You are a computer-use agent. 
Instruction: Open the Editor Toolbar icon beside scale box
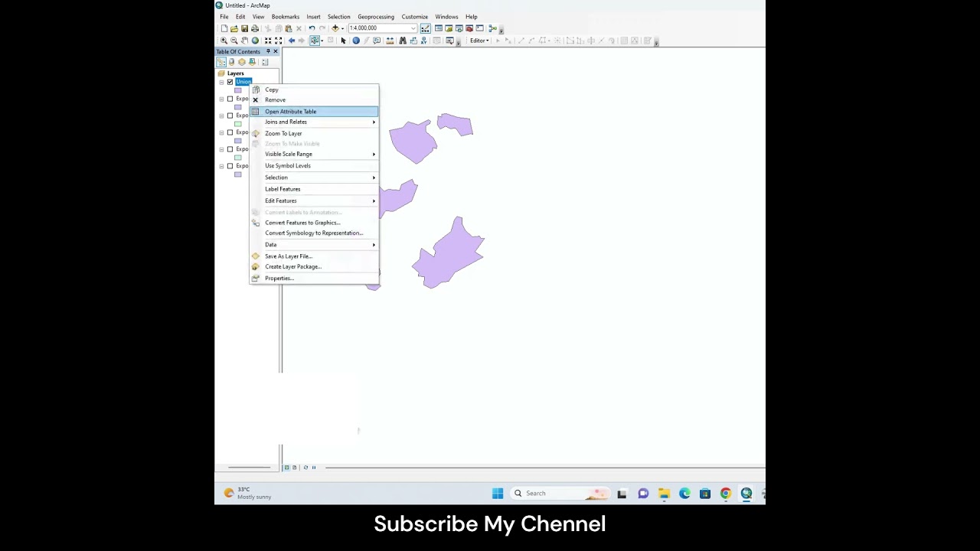click(426, 28)
